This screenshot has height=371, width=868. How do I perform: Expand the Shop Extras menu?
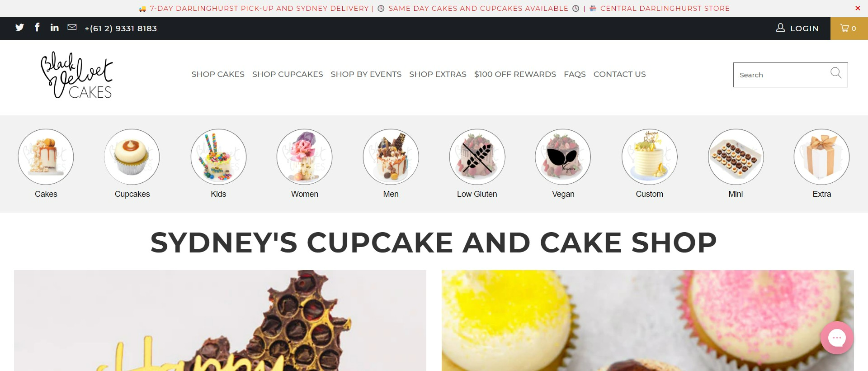pos(438,74)
